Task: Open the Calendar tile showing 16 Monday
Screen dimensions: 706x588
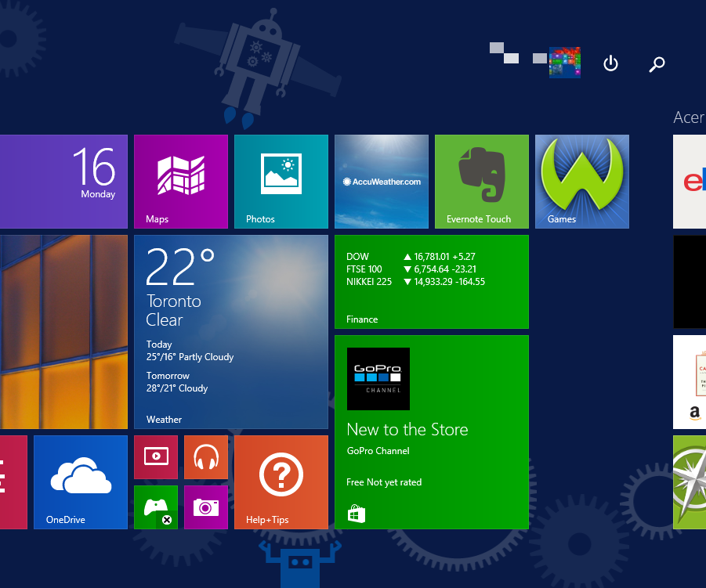Action: (63, 182)
